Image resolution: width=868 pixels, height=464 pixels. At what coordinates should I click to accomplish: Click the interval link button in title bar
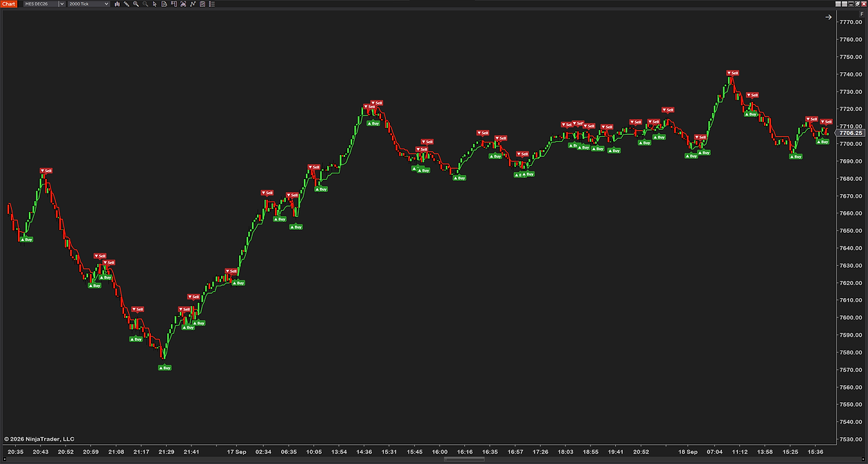click(x=845, y=4)
